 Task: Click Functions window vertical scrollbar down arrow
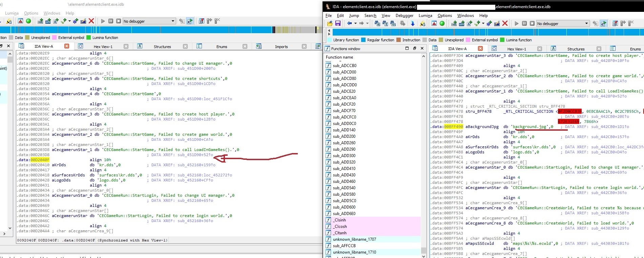[x=423, y=256]
